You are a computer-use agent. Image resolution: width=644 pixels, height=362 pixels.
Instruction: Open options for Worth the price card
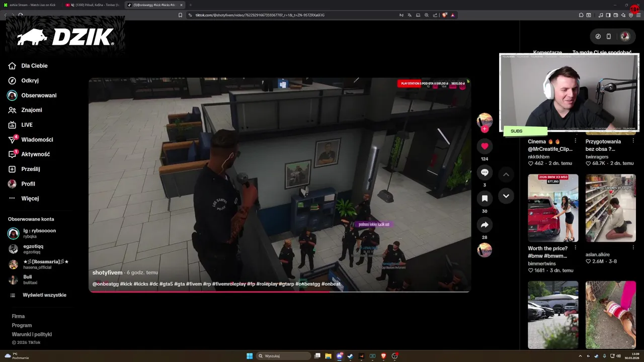tap(576, 248)
